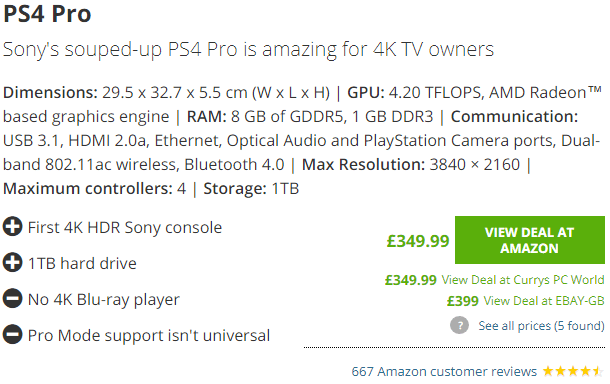
Task: Click the minus icon beside No 4K Blu-ray
Action: point(12,298)
